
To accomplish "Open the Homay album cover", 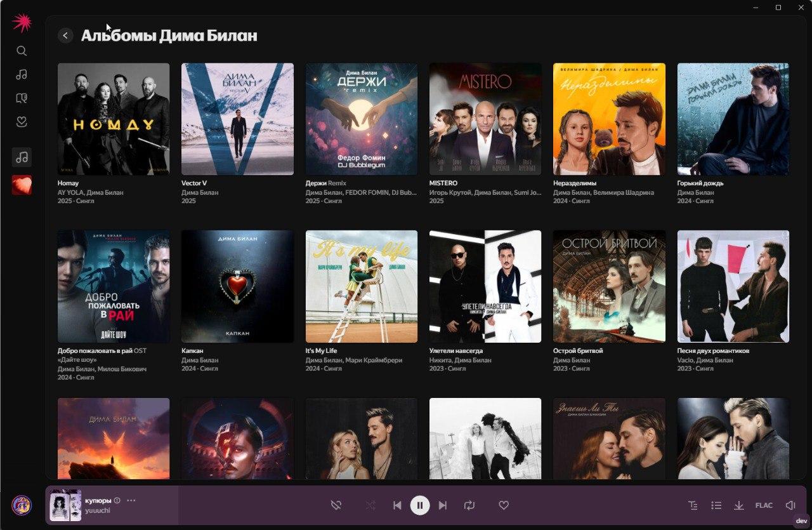I will pyautogui.click(x=114, y=119).
